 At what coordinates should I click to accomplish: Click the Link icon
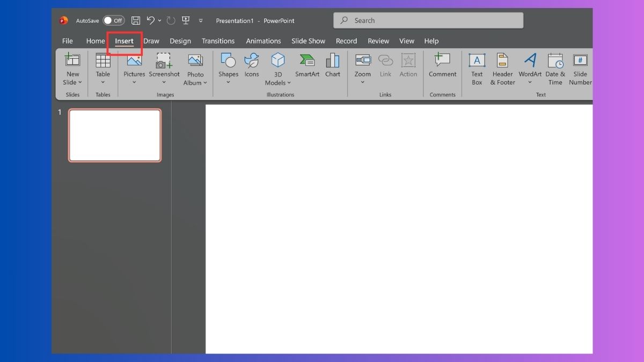[385, 60]
